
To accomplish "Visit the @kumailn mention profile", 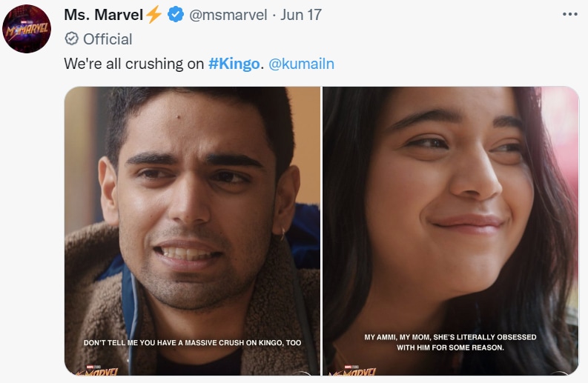I will coord(300,64).
